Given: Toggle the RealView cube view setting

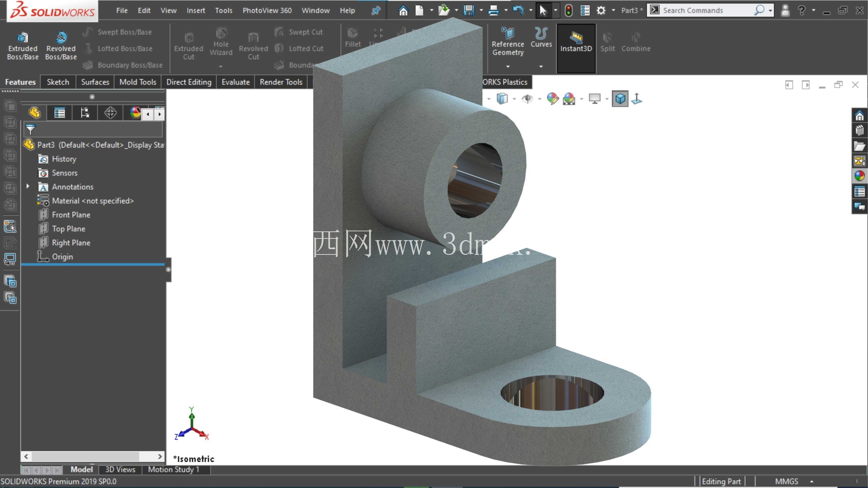Looking at the screenshot, I should point(620,99).
